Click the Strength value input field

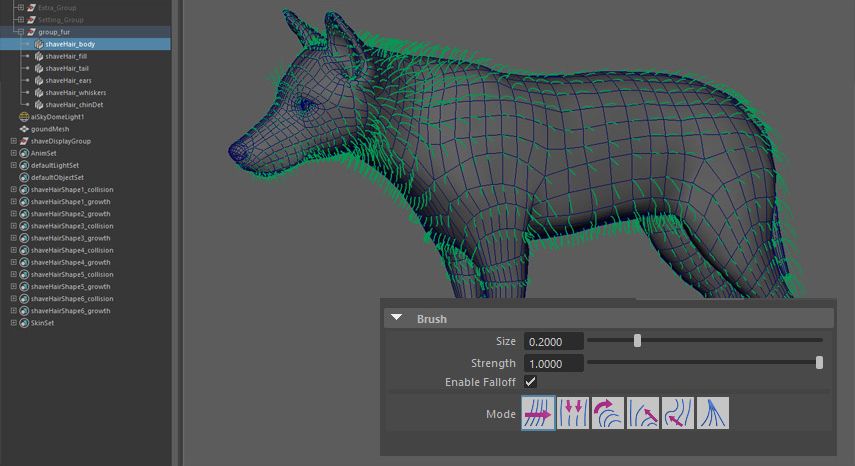pyautogui.click(x=553, y=363)
